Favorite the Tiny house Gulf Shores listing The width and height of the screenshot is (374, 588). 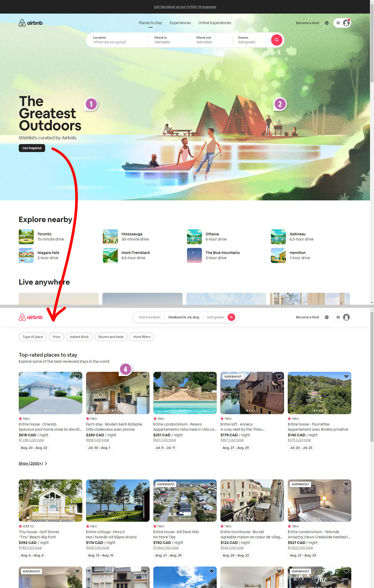click(77, 484)
